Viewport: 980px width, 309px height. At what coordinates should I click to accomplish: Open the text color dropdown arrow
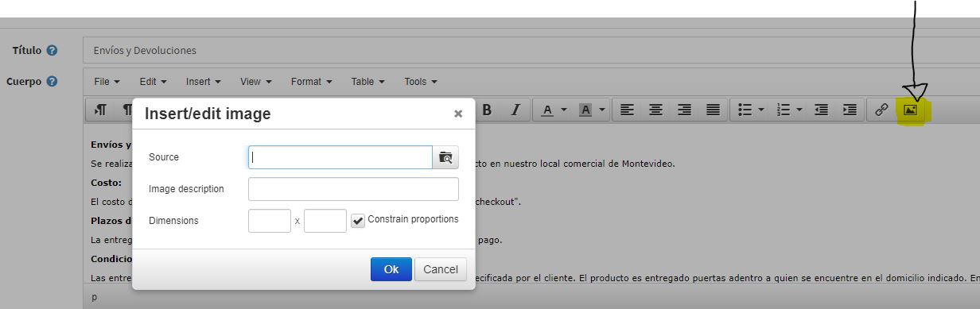coord(565,110)
